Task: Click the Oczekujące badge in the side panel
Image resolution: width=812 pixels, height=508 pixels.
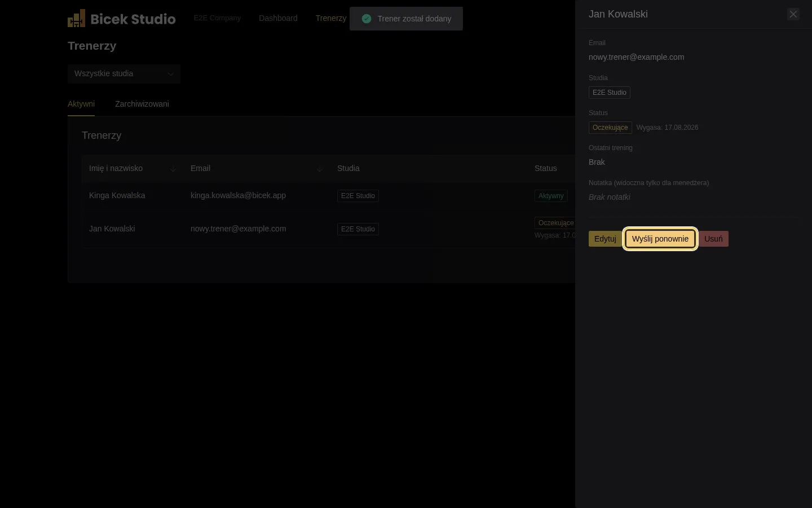Action: click(610, 128)
